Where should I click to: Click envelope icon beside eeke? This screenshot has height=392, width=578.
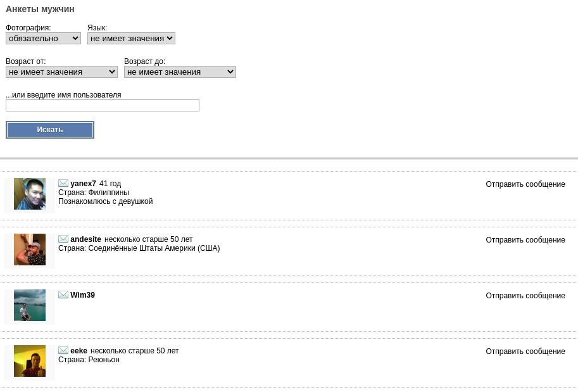click(63, 351)
